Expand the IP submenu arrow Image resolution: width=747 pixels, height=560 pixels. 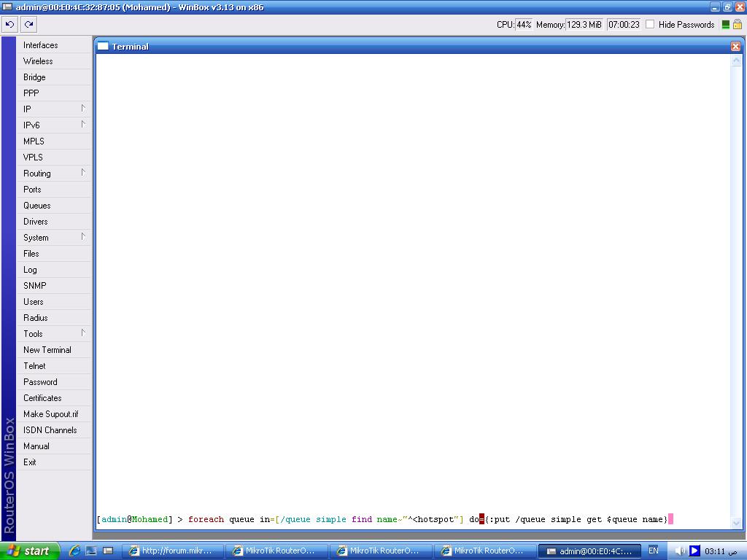83,109
